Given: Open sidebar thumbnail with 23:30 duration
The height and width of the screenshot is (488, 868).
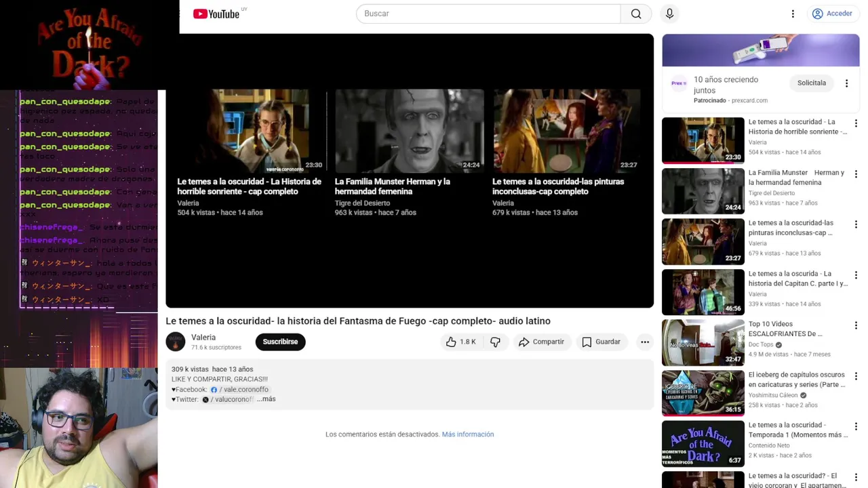Looking at the screenshot, I should (703, 140).
